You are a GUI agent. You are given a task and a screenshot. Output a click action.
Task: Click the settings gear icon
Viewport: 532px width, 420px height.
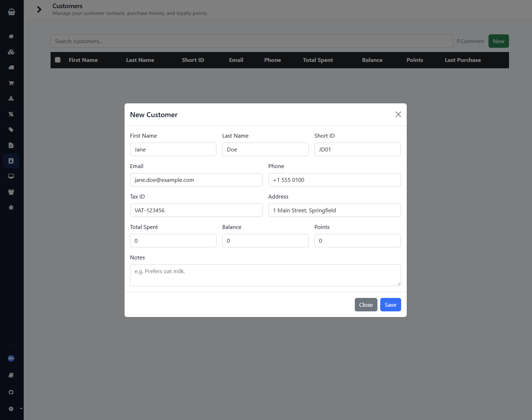(11, 409)
